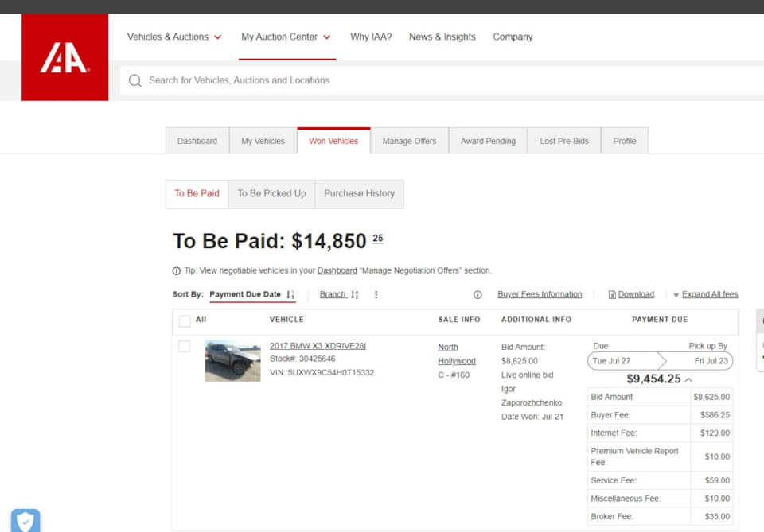
Task: Click the Stock# 30425646 text
Action: 302,359
